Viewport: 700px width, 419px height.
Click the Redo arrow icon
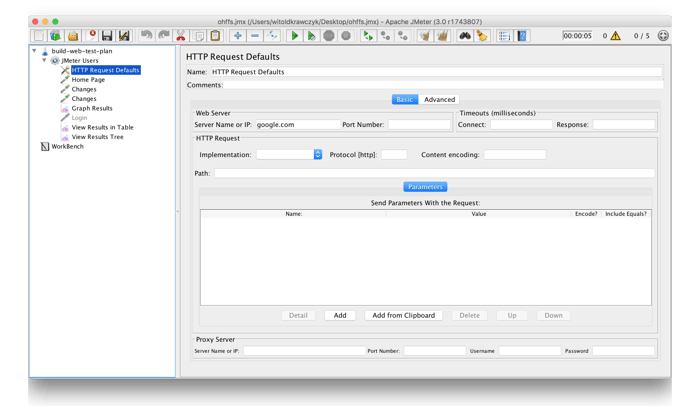point(163,36)
